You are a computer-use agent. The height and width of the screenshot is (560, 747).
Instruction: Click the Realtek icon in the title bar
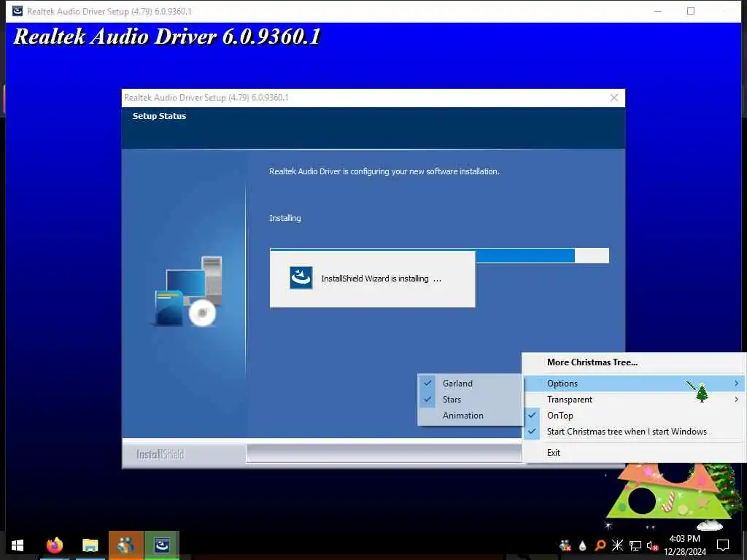[x=18, y=11]
